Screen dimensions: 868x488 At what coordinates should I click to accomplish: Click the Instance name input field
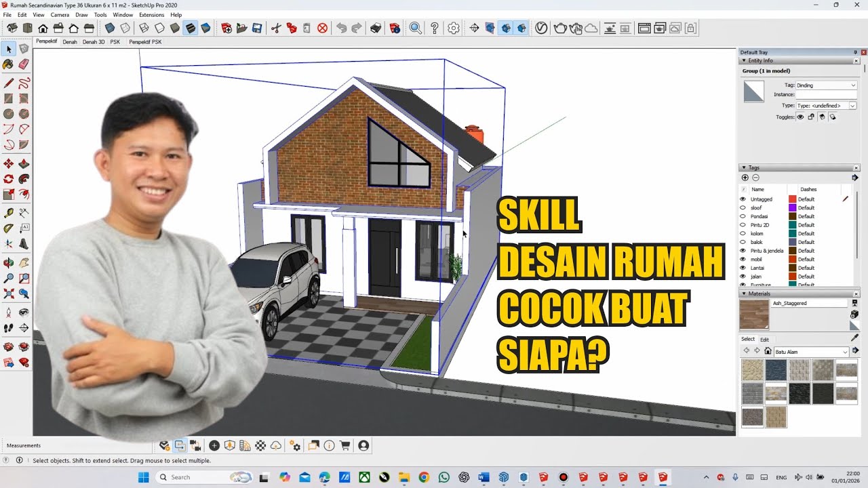click(x=826, y=95)
